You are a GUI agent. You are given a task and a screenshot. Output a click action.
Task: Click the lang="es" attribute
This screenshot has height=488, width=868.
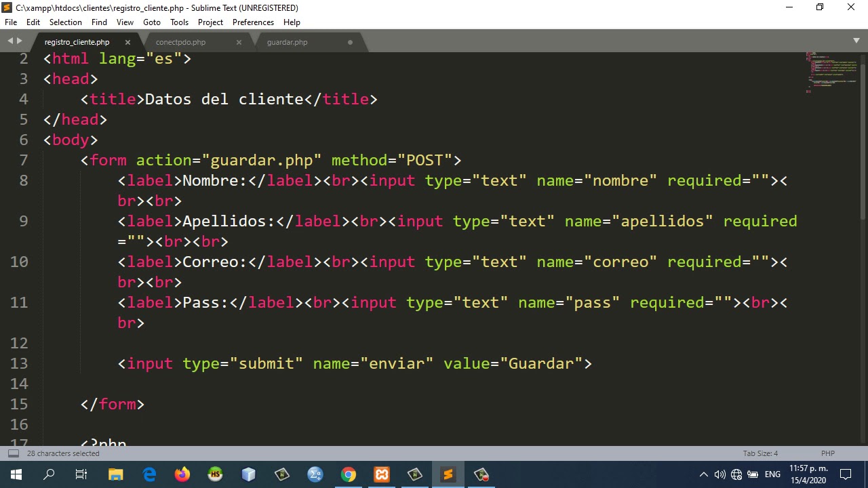point(140,58)
